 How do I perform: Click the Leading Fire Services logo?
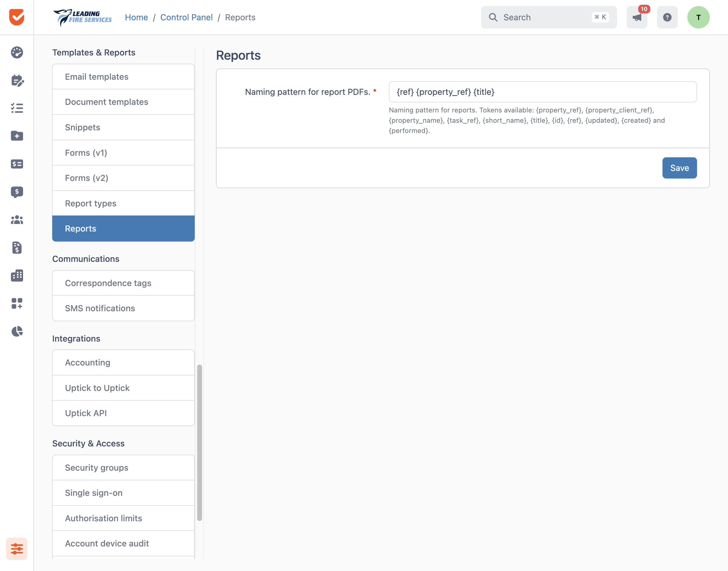(83, 17)
